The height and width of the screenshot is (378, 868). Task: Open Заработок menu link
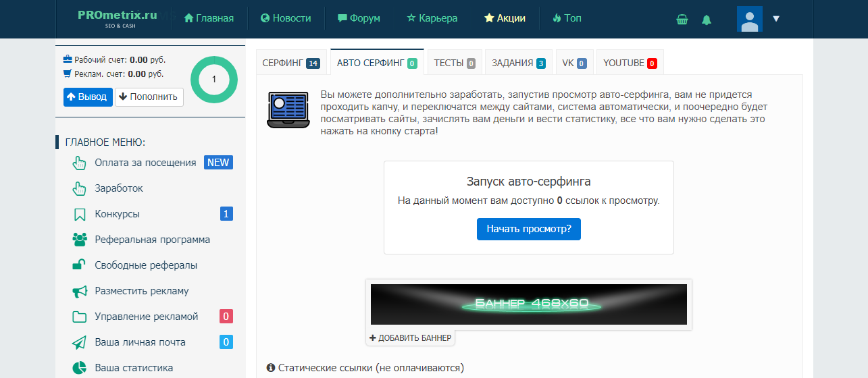(x=119, y=188)
